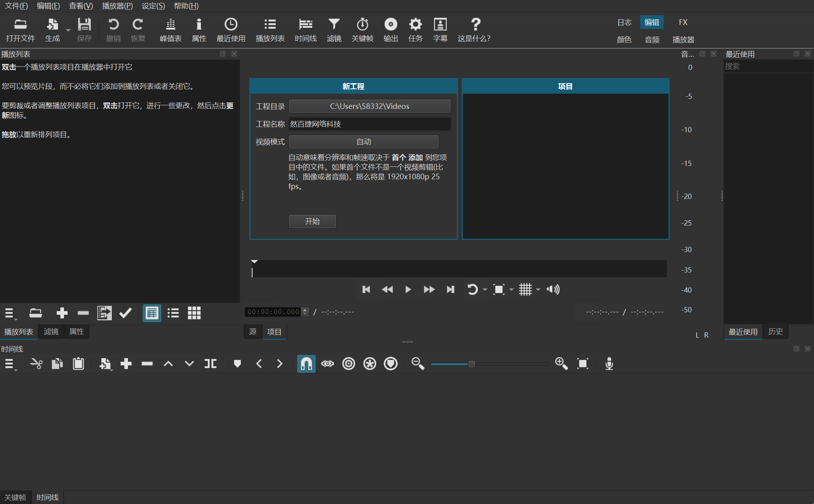814x504 pixels.
Task: Expand grid options dropdown arrow
Action: [538, 289]
